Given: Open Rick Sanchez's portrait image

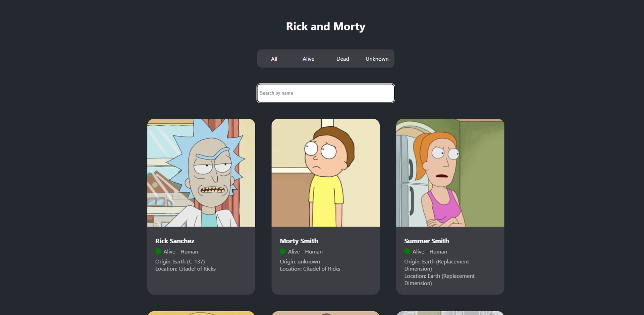Looking at the screenshot, I should [201, 173].
